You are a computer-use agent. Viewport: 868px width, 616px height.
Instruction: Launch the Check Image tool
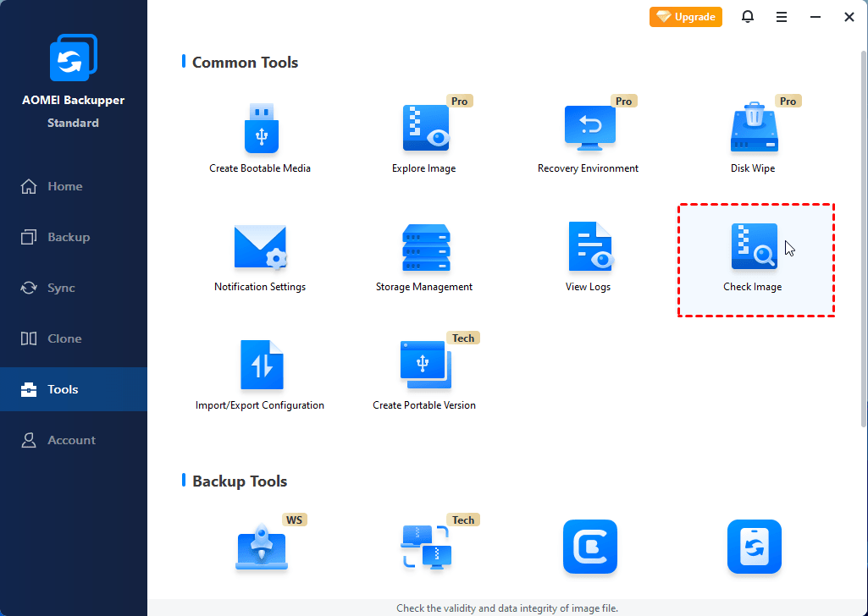click(754, 248)
